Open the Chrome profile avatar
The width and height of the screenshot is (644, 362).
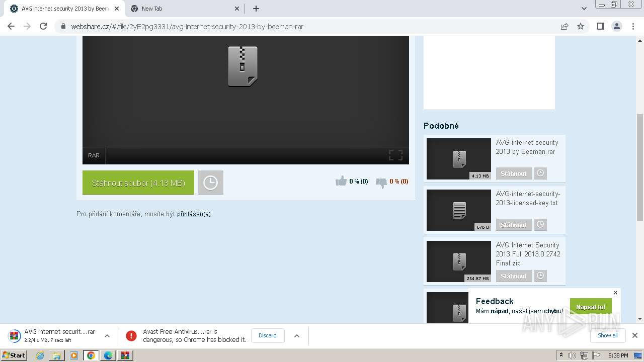coord(617,26)
